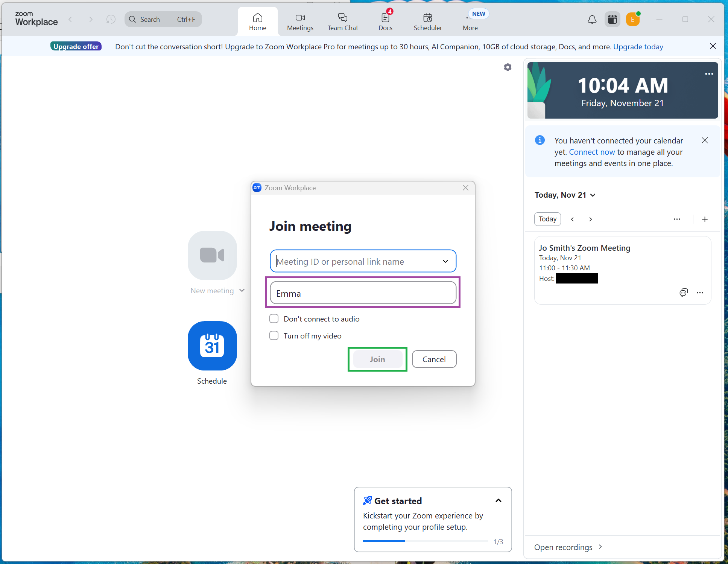Open the Team Chat tab
The height and width of the screenshot is (564, 728).
(x=343, y=22)
